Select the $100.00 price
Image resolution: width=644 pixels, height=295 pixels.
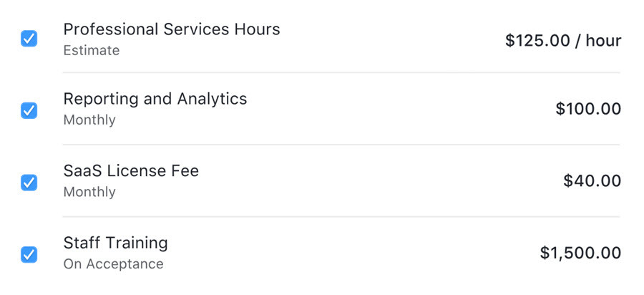click(x=588, y=109)
